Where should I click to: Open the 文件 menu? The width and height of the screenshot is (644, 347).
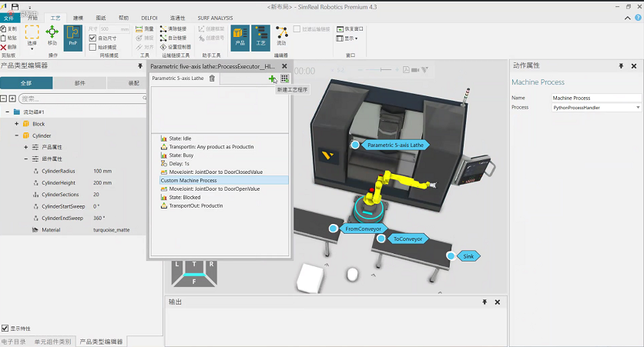(x=9, y=18)
